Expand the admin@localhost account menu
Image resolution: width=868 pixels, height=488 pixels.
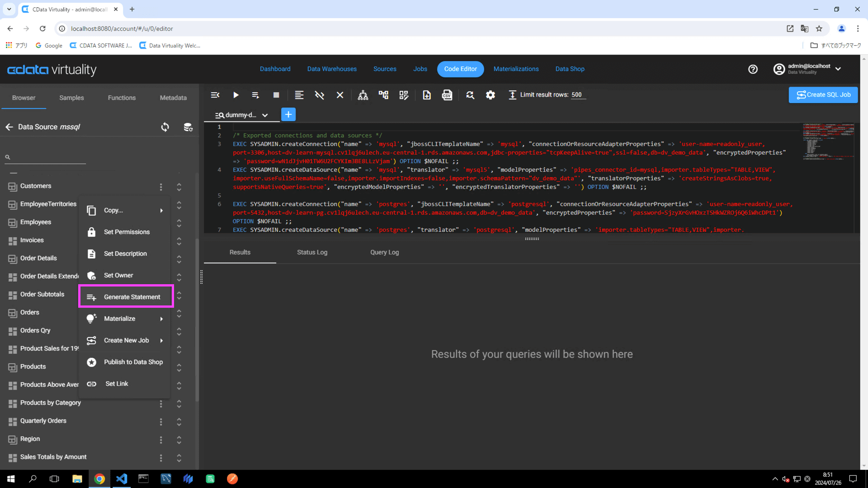838,69
